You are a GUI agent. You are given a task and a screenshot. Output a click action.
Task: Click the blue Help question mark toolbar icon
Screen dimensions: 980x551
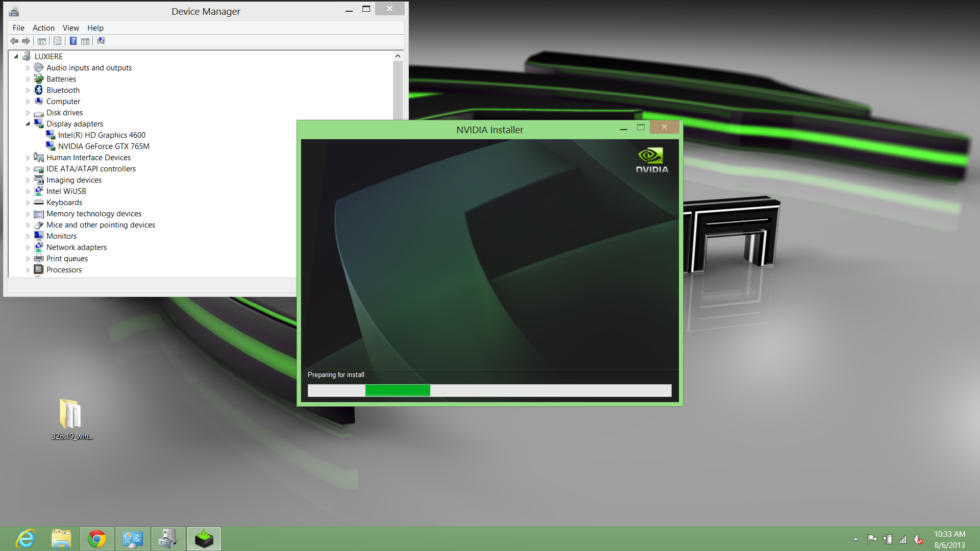pos(73,41)
